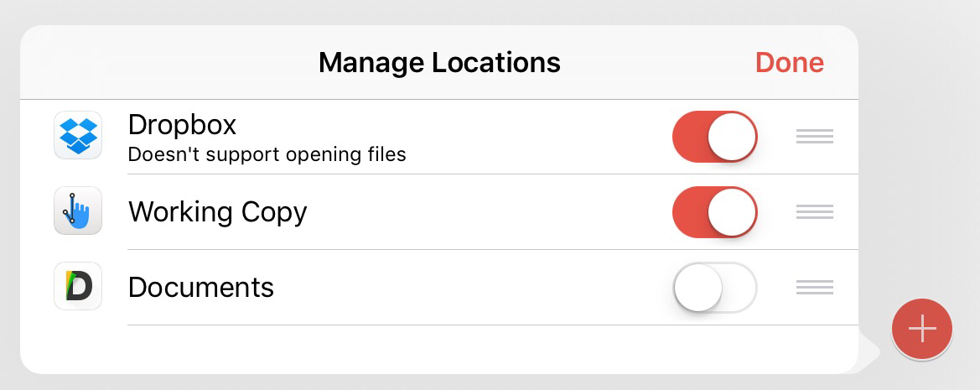Tap Done to finish managing locations
This screenshot has width=980, height=390.
789,63
